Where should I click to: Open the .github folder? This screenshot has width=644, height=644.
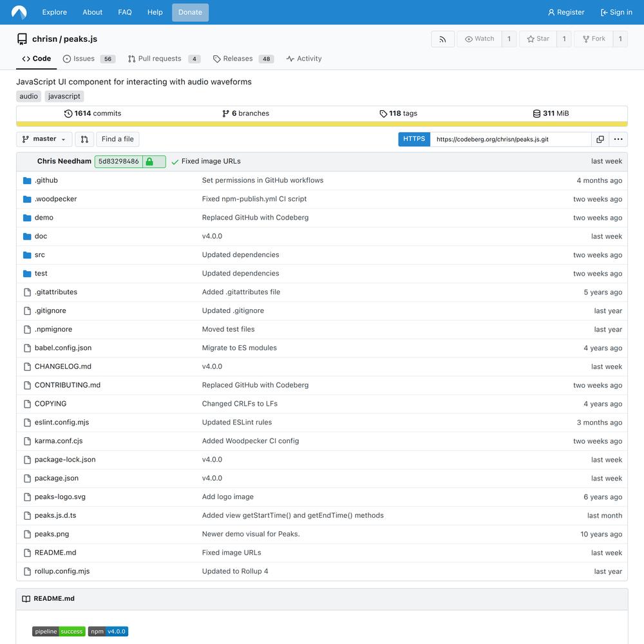coord(46,180)
